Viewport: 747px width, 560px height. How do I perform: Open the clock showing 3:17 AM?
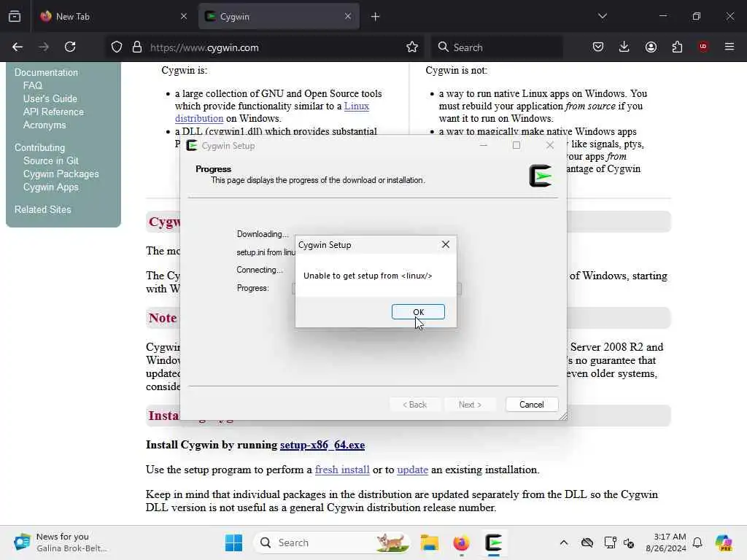point(666,542)
